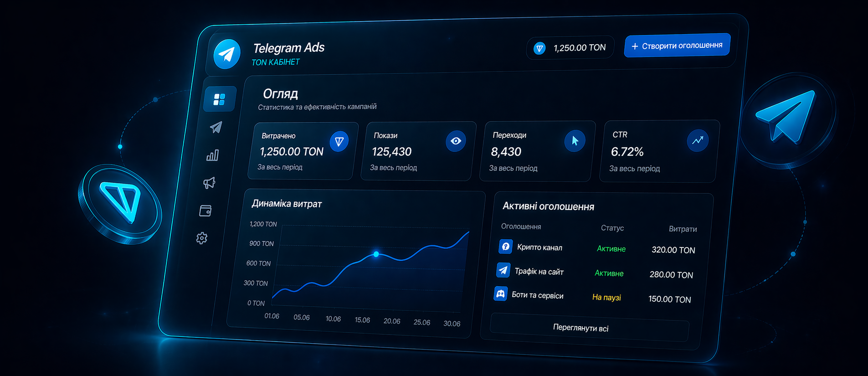This screenshot has width=868, height=376.
Task: Click the CTR card label
Action: (620, 134)
